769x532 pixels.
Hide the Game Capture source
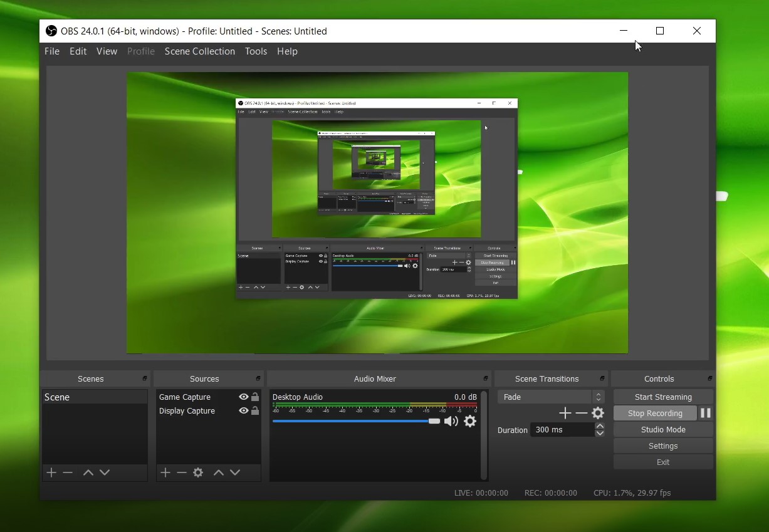point(243,397)
